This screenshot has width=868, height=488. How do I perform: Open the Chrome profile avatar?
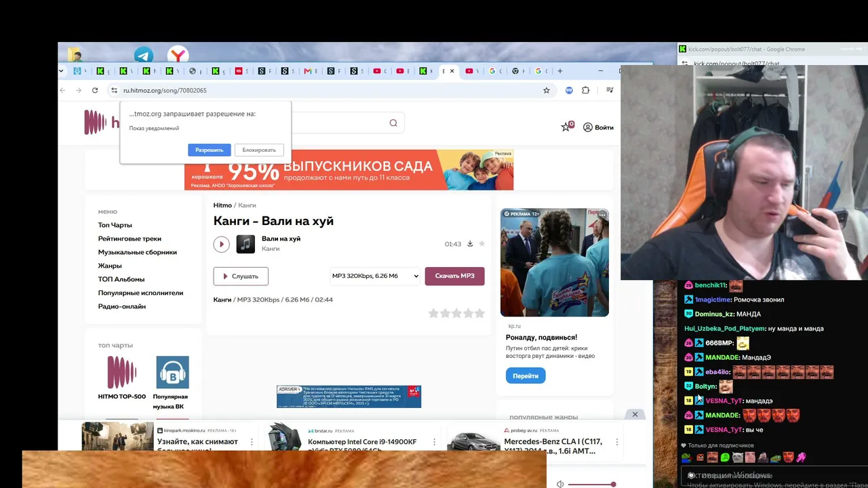coord(569,90)
